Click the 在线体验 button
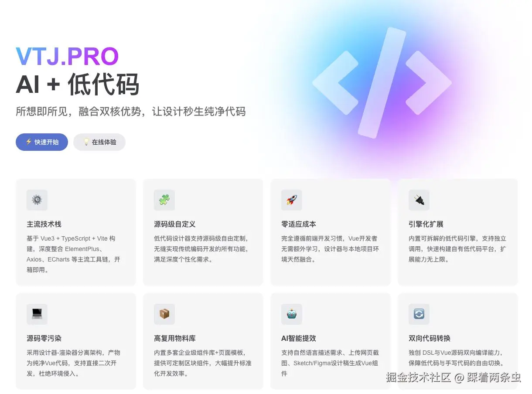Image resolution: width=532 pixels, height=394 pixels. coord(99,142)
